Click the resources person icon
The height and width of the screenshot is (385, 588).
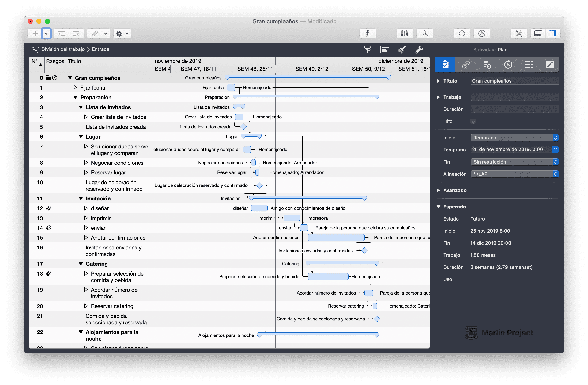click(x=425, y=33)
